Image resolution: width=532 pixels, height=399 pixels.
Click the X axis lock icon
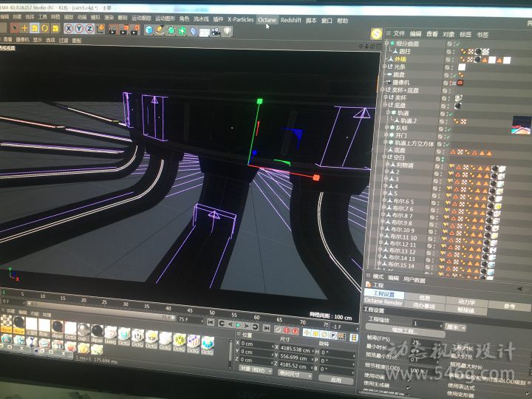point(68,29)
